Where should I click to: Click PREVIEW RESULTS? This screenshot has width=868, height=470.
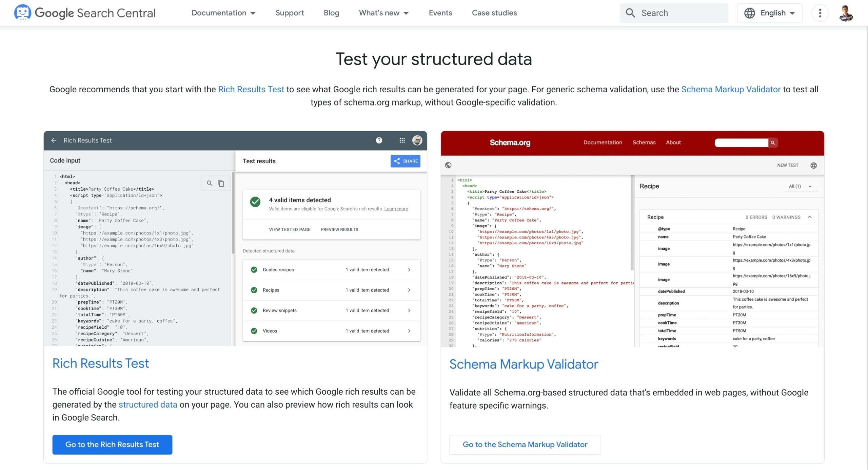(x=339, y=229)
